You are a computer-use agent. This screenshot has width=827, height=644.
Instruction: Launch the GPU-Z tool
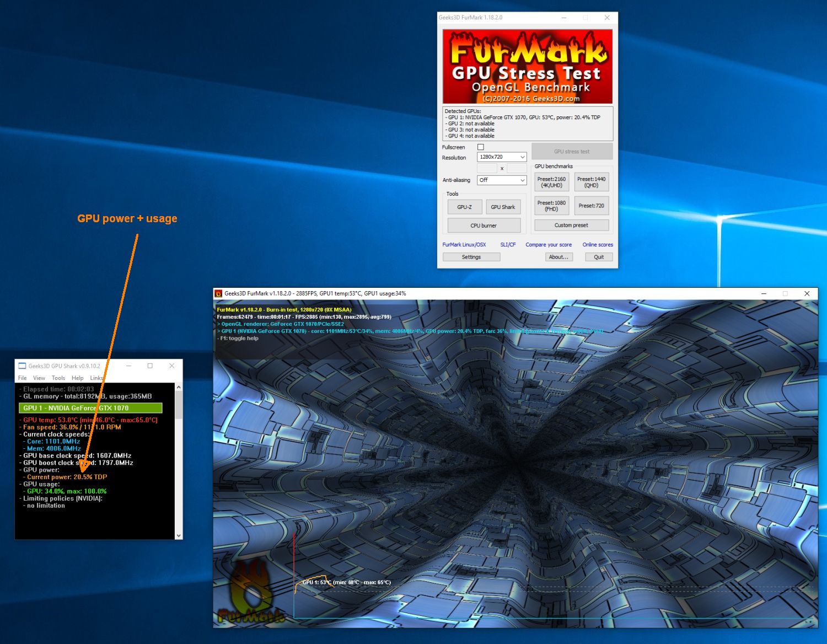[x=464, y=207]
